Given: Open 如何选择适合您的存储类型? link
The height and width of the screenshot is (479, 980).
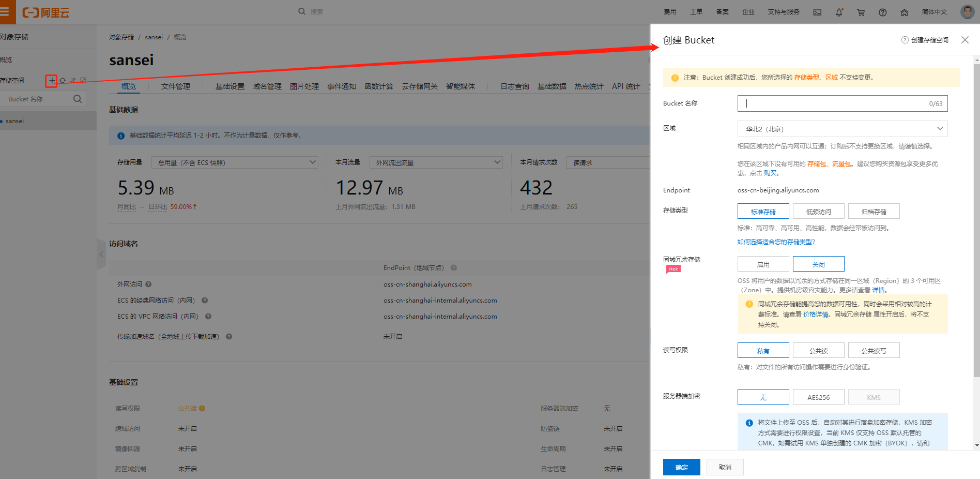Looking at the screenshot, I should pyautogui.click(x=776, y=242).
